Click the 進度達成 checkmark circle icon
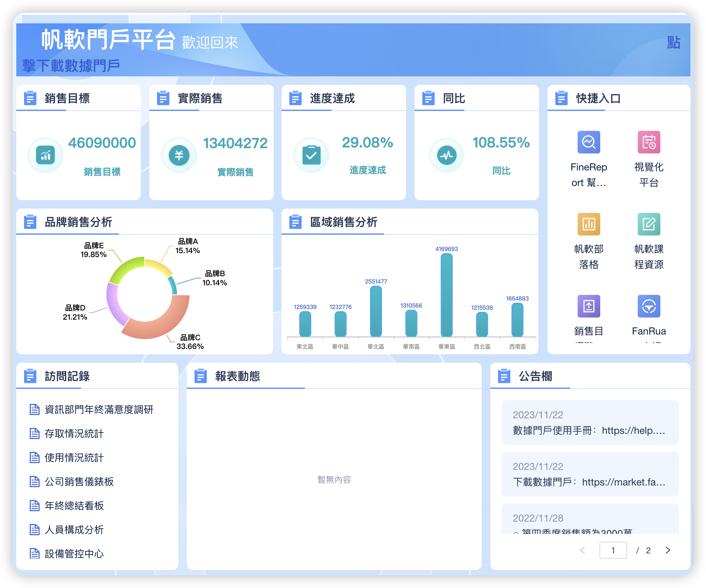Screen dimensions: 706x588 pyautogui.click(x=311, y=155)
